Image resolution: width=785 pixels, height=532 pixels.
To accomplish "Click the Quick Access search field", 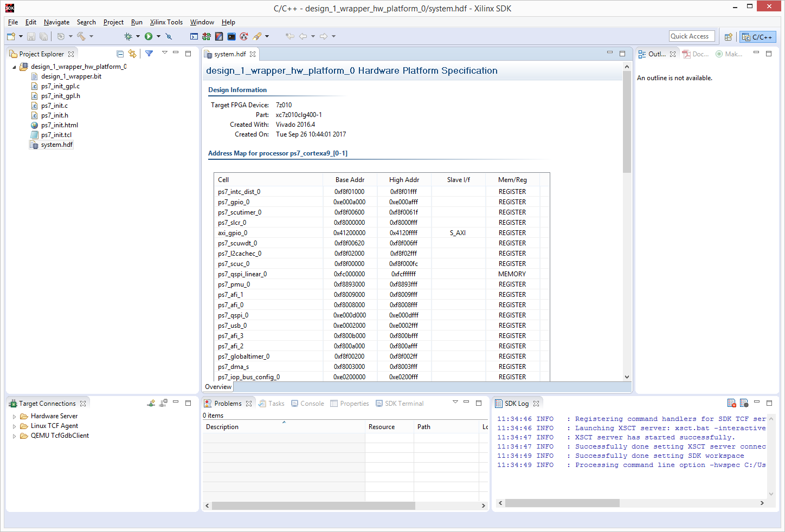I will [x=692, y=36].
